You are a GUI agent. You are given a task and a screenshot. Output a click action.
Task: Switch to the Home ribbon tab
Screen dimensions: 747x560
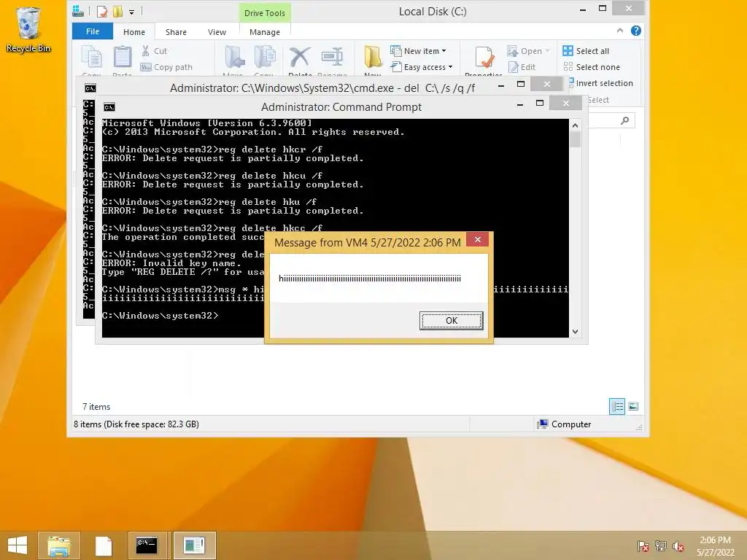click(x=134, y=32)
